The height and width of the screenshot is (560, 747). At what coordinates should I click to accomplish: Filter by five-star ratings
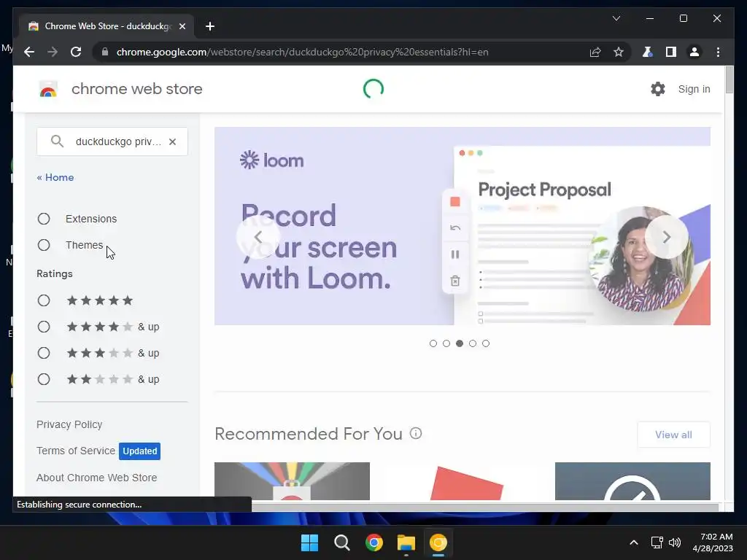(44, 300)
